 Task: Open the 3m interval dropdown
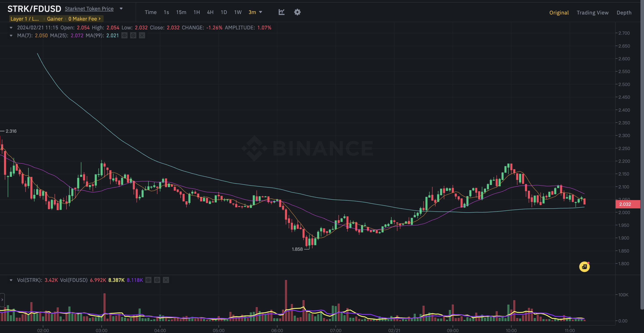click(255, 12)
